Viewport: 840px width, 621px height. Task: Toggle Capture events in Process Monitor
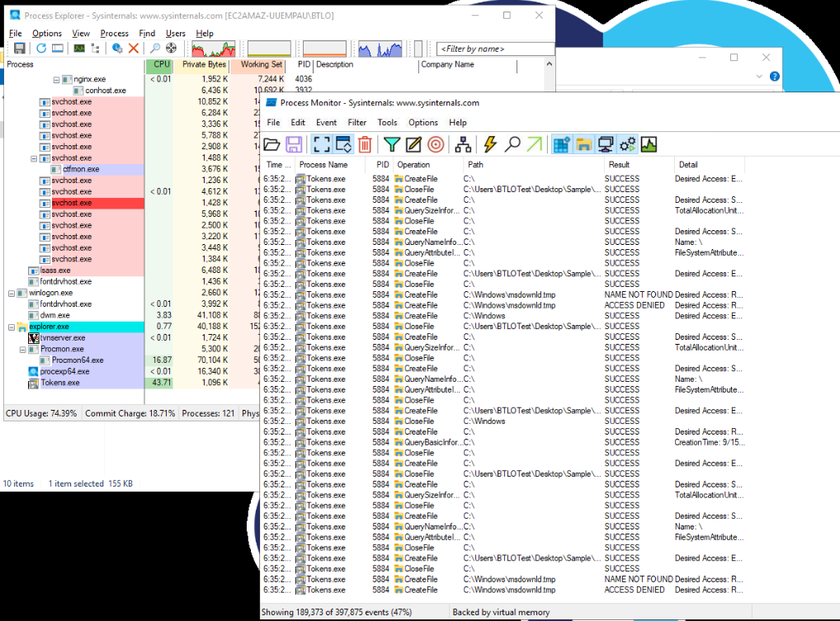click(x=322, y=144)
